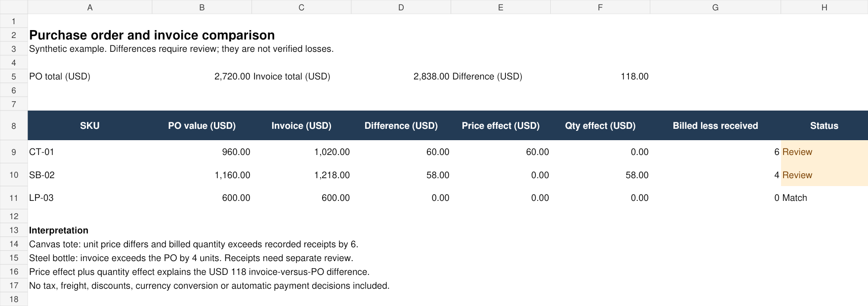Select column F header
Image resolution: width=868 pixels, height=306 pixels.
tap(600, 7)
